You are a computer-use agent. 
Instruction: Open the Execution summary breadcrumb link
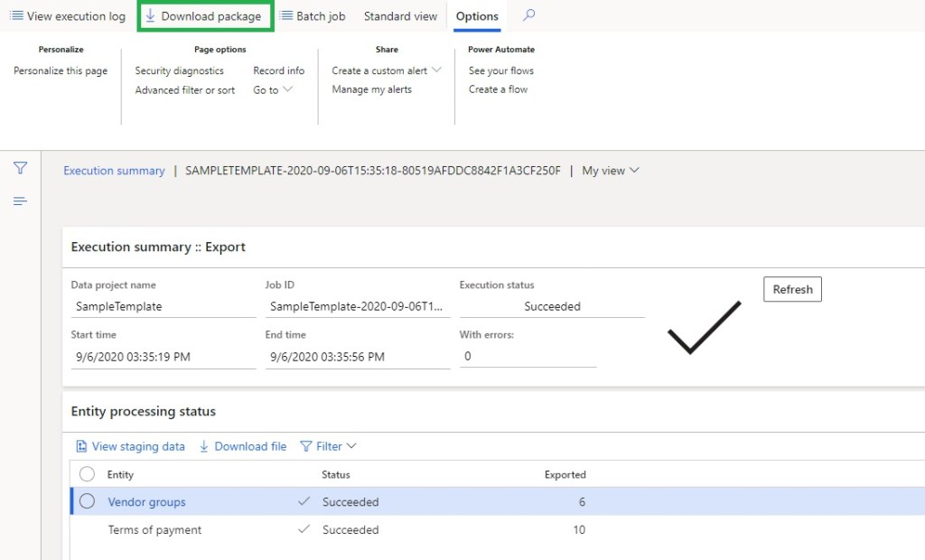coord(114,171)
